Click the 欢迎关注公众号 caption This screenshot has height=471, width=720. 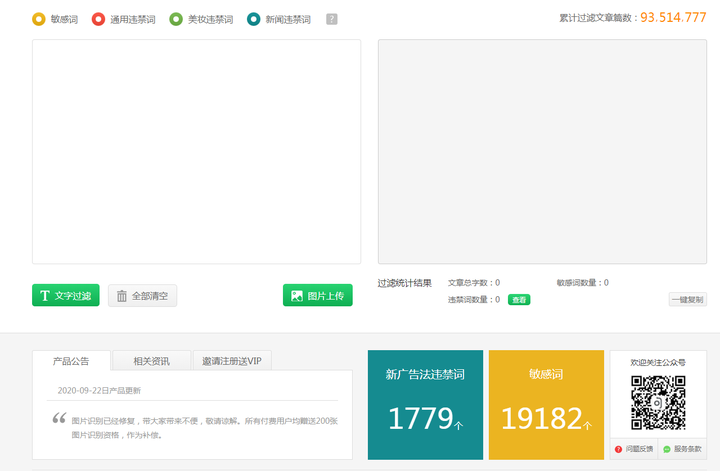[658, 363]
